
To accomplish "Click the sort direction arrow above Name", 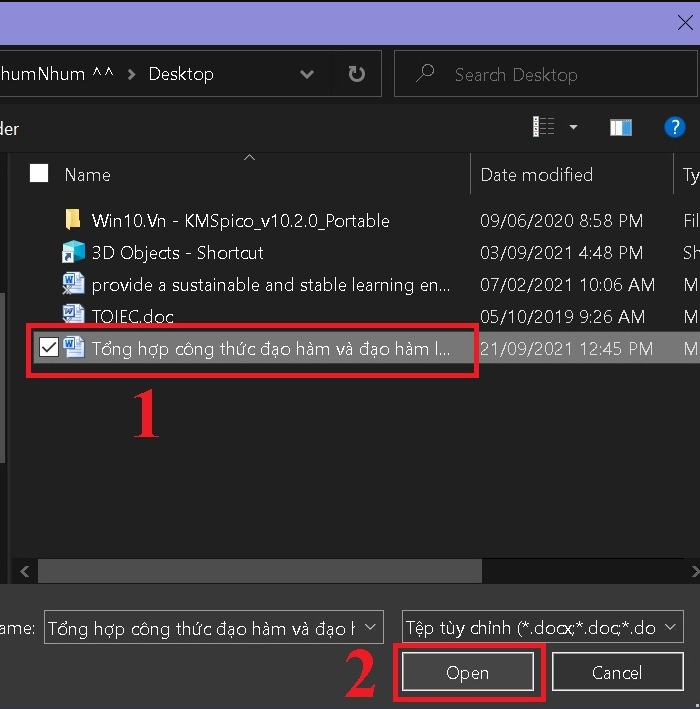I will click(249, 157).
